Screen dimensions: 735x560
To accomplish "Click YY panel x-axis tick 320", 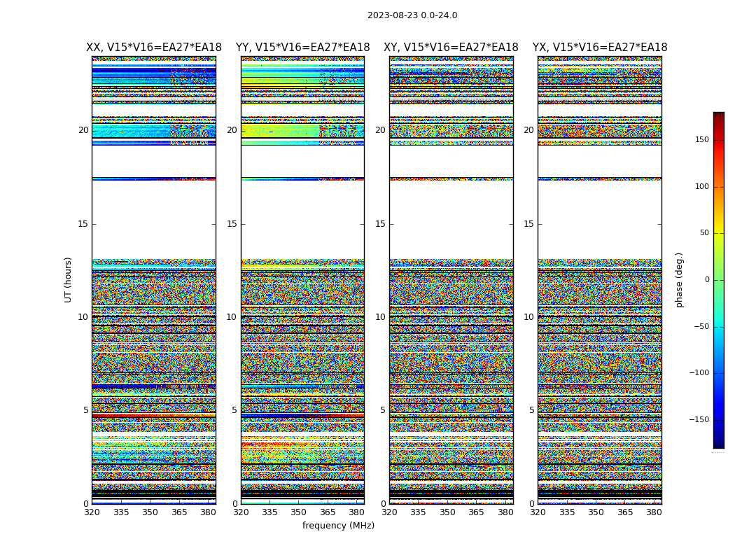I will 241,512.
